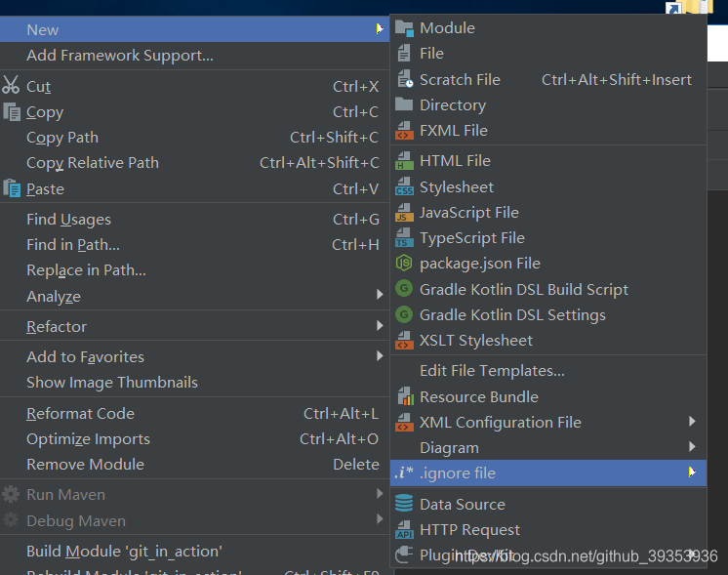Click the Gradle Kotlin DSL Build Script icon
This screenshot has width=728, height=575.
point(404,289)
